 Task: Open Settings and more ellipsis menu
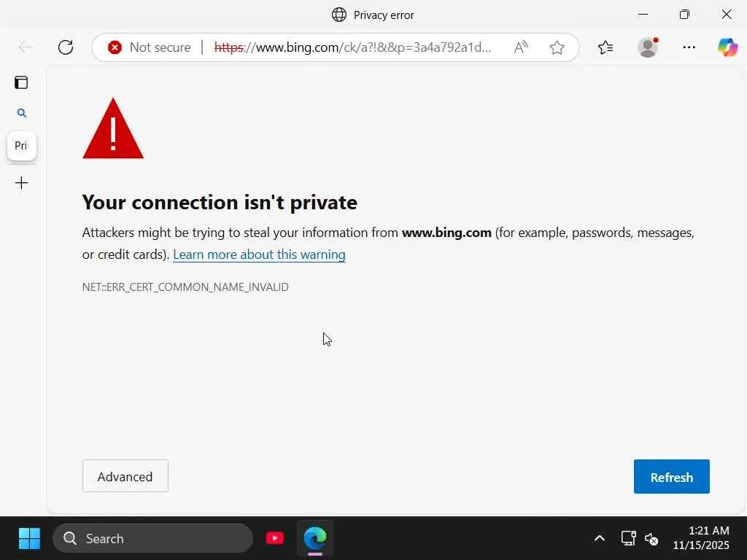pyautogui.click(x=689, y=47)
